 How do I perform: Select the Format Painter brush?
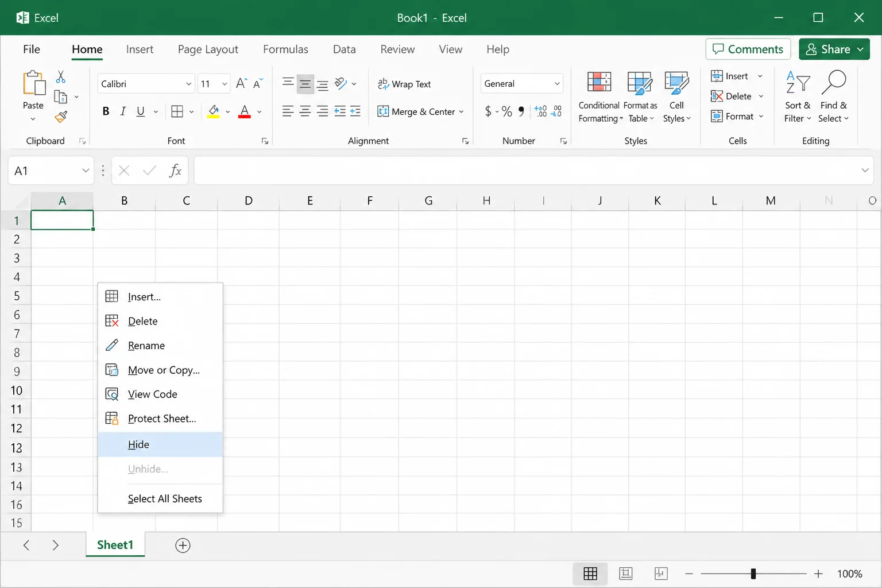tap(61, 117)
